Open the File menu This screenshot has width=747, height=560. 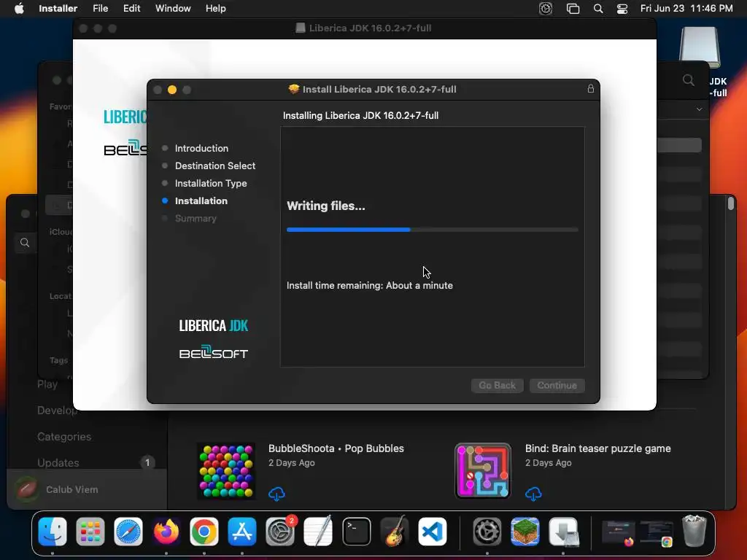pos(100,8)
